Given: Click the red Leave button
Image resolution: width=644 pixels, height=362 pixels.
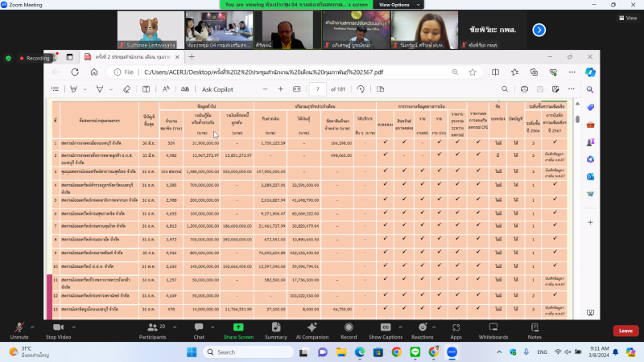Looking at the screenshot, I should [x=625, y=331].
